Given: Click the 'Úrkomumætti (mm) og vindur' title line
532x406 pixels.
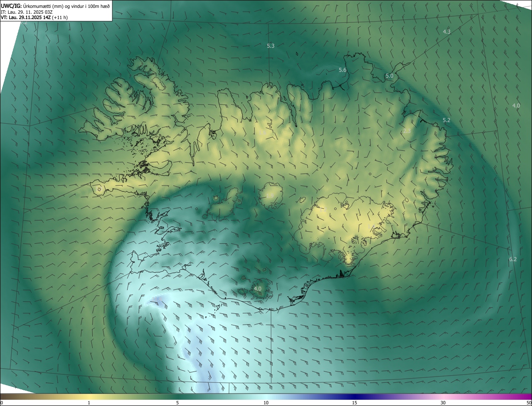Looking at the screenshot, I should 56,5.
